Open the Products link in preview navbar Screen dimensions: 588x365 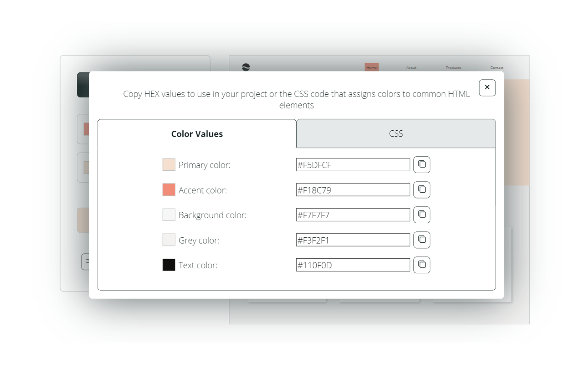(x=453, y=68)
